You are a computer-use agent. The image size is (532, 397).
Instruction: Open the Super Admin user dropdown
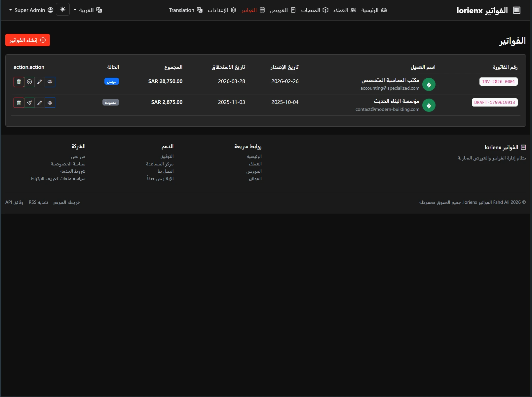pyautogui.click(x=31, y=10)
